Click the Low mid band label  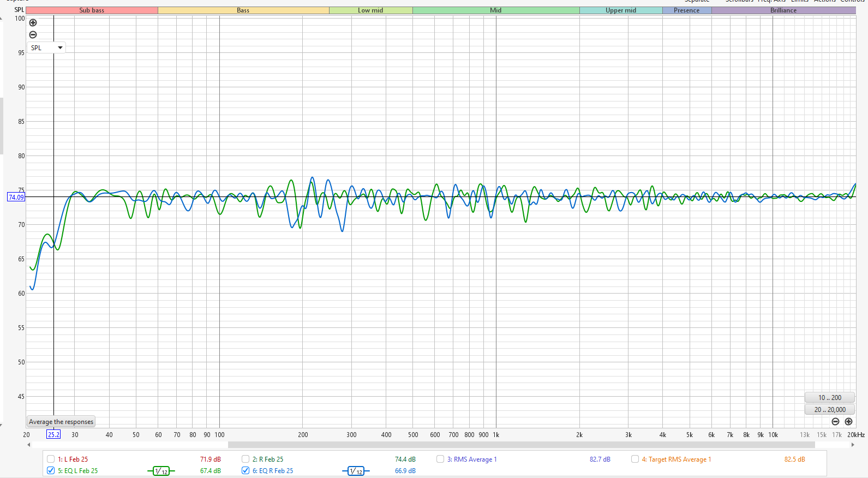pyautogui.click(x=370, y=10)
